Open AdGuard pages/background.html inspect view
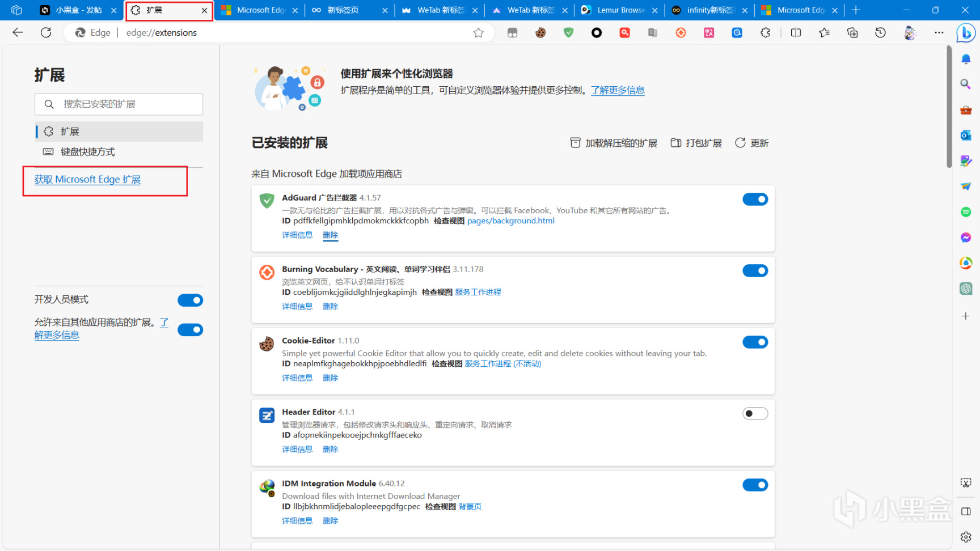Image resolution: width=980 pixels, height=551 pixels. tap(510, 221)
